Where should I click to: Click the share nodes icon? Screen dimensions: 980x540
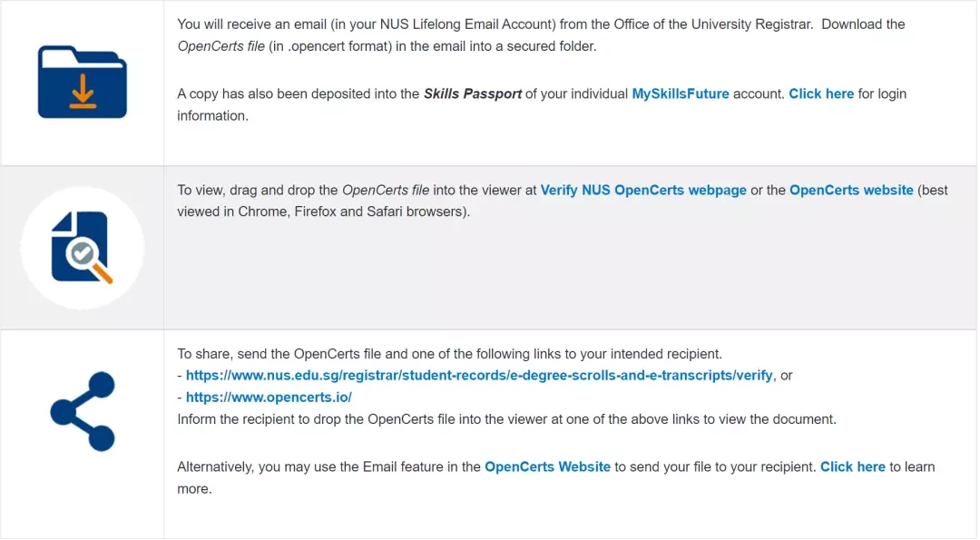(x=83, y=411)
